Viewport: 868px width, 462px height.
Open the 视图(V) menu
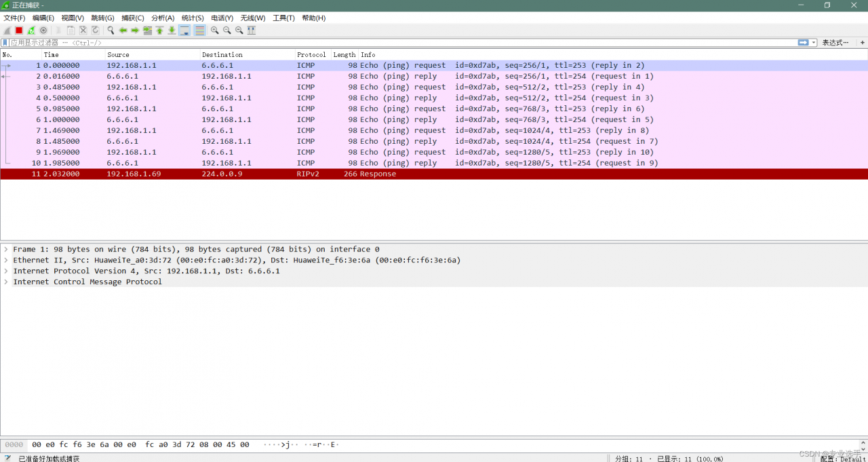coord(73,18)
